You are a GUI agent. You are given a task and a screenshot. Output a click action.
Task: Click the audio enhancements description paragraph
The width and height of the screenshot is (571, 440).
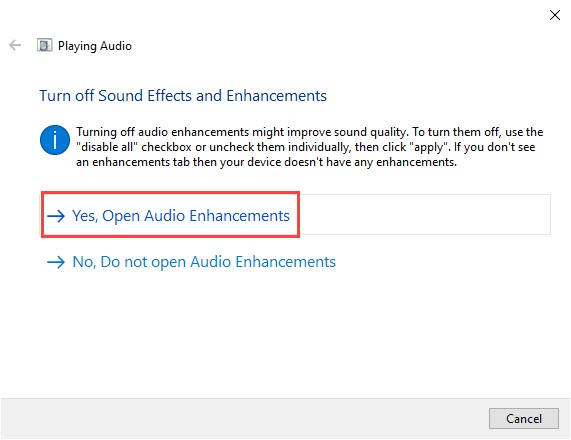(310, 147)
